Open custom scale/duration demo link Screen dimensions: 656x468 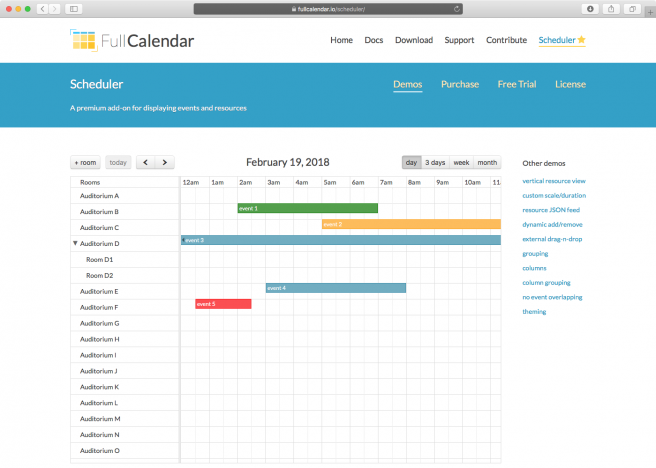[554, 195]
